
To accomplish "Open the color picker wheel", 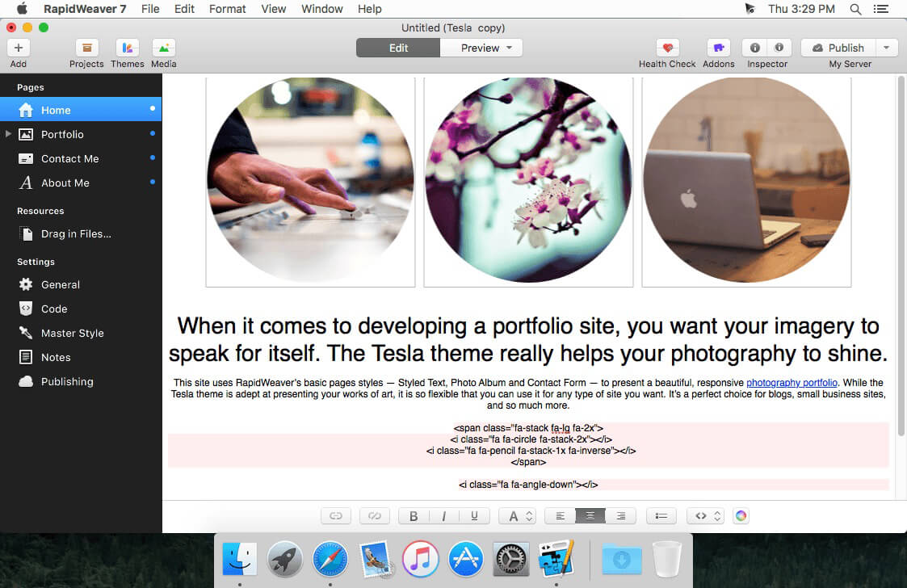I will click(x=741, y=516).
